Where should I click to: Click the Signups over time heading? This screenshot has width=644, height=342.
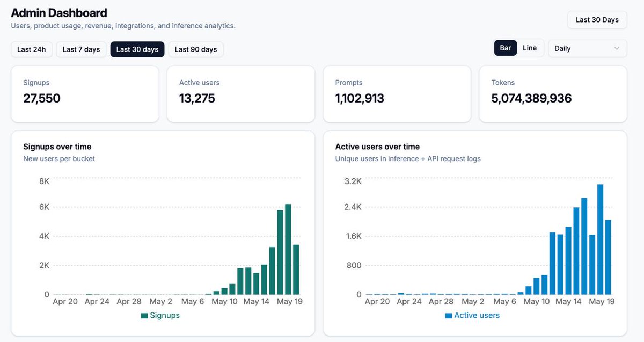57,147
